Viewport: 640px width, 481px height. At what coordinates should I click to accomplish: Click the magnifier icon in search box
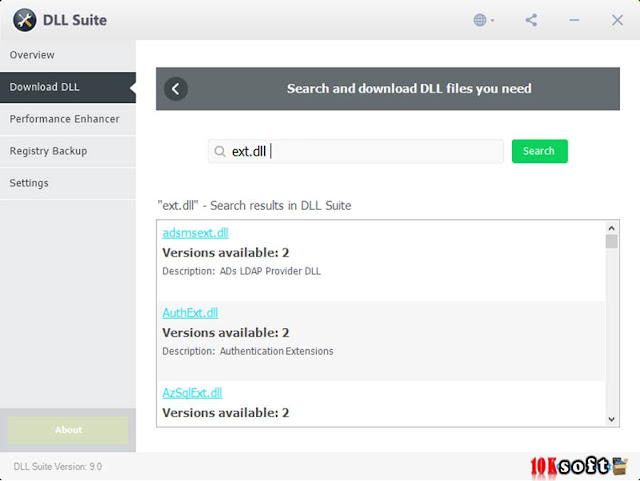pos(220,151)
